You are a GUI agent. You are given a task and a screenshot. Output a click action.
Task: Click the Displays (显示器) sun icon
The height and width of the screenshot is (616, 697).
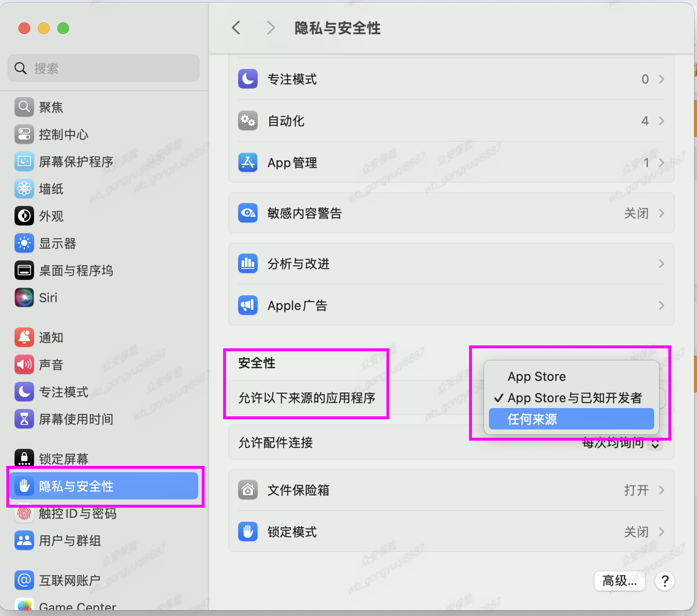24,243
